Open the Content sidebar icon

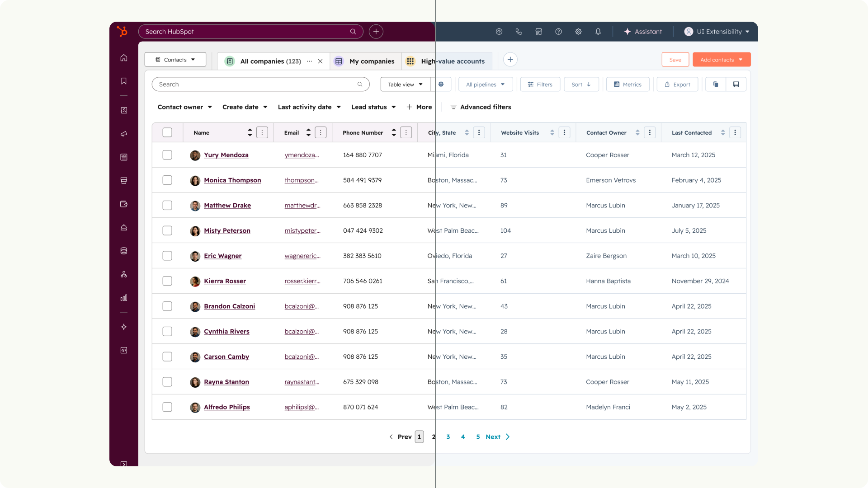[124, 157]
